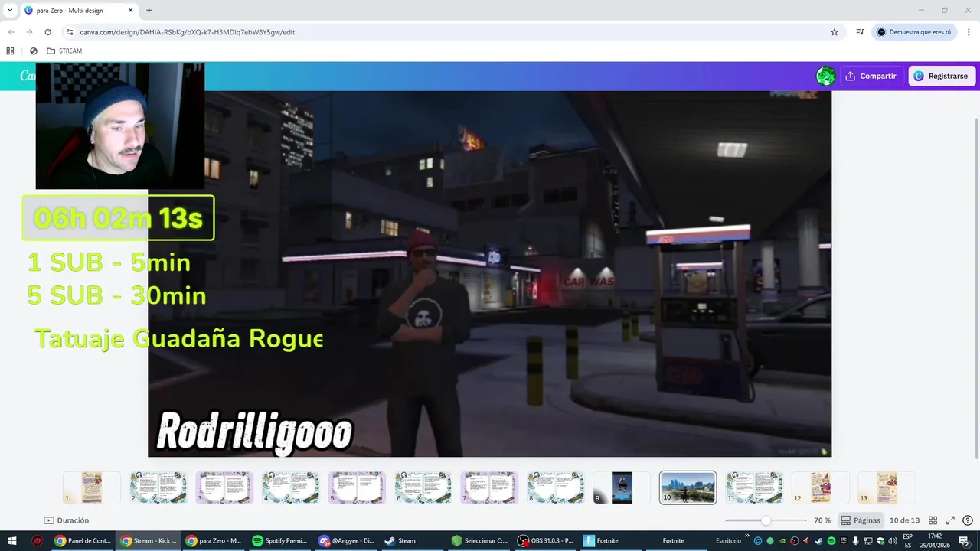The image size is (980, 551).
Task: Switch to @Angyee Discord taskbar window
Action: click(347, 541)
